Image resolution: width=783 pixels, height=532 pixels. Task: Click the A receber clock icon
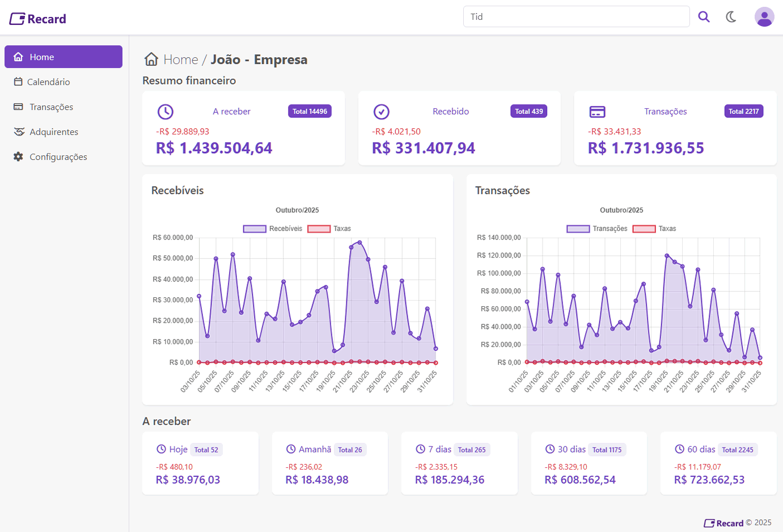165,112
